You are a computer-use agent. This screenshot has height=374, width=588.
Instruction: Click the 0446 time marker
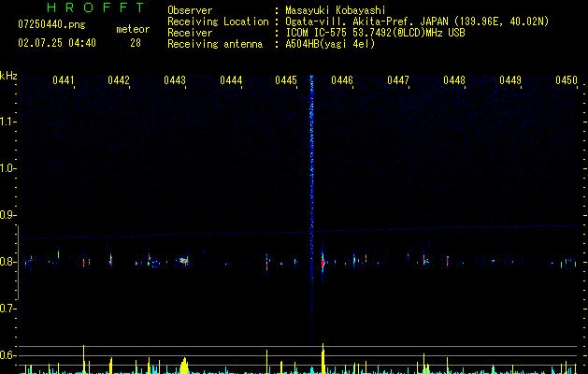click(342, 80)
